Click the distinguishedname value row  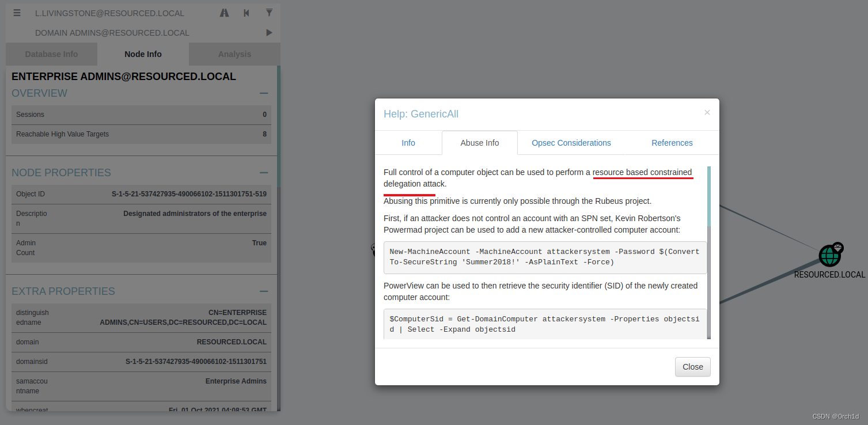point(141,318)
